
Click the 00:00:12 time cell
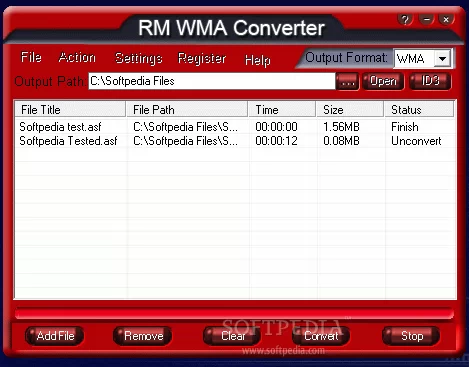(x=276, y=141)
